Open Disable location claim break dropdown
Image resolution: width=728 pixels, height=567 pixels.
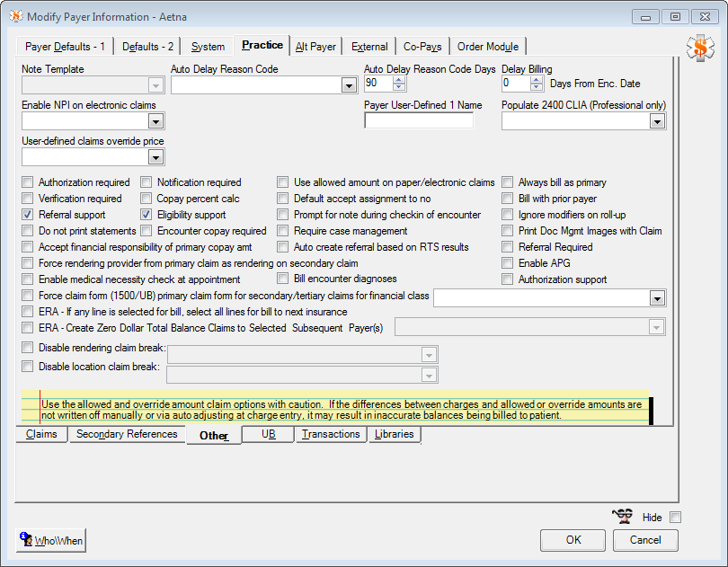pyautogui.click(x=429, y=375)
